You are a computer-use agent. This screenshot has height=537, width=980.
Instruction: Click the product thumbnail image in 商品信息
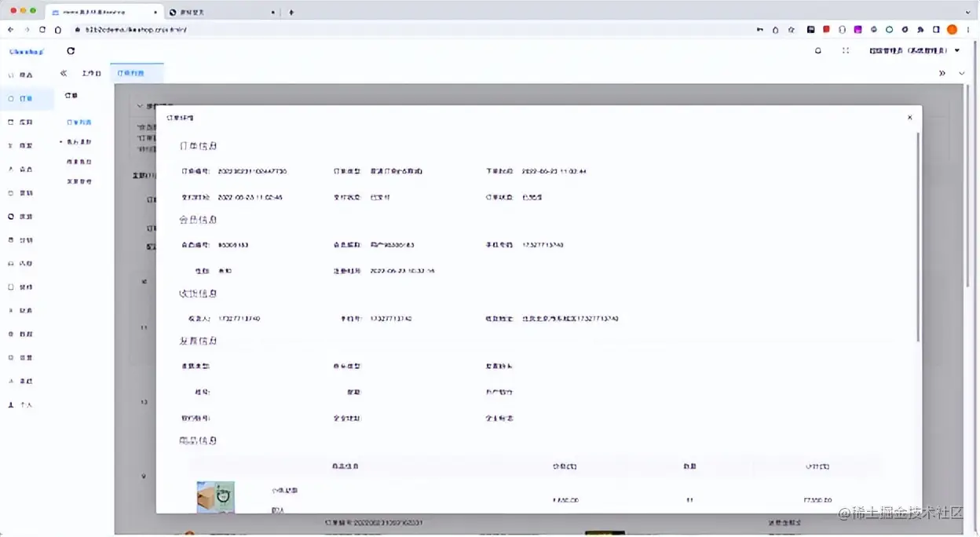click(x=215, y=497)
